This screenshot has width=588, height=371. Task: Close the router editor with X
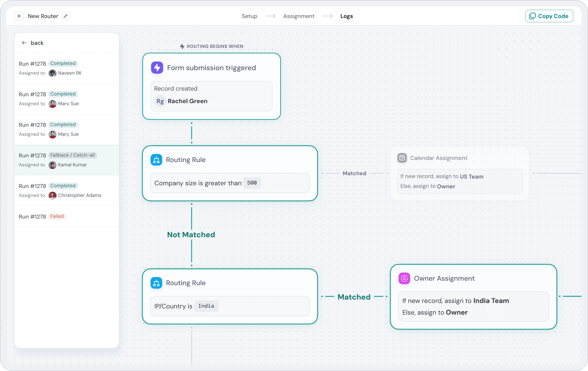[19, 16]
